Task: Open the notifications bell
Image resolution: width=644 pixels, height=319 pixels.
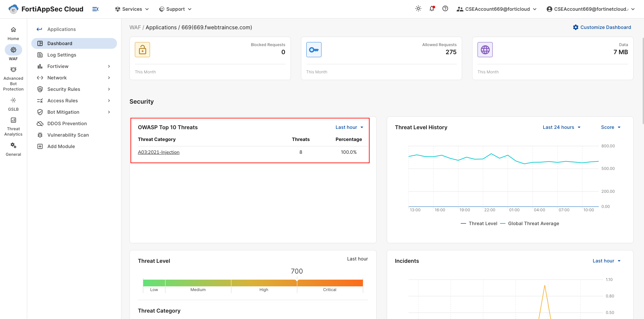Action: click(432, 9)
